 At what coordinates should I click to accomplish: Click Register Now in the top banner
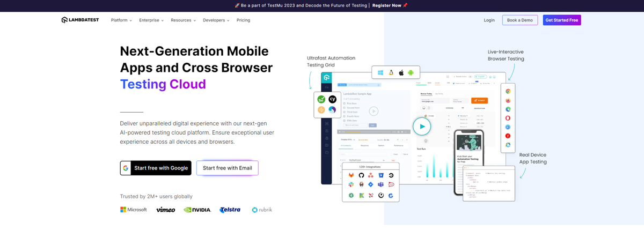coord(386,5)
